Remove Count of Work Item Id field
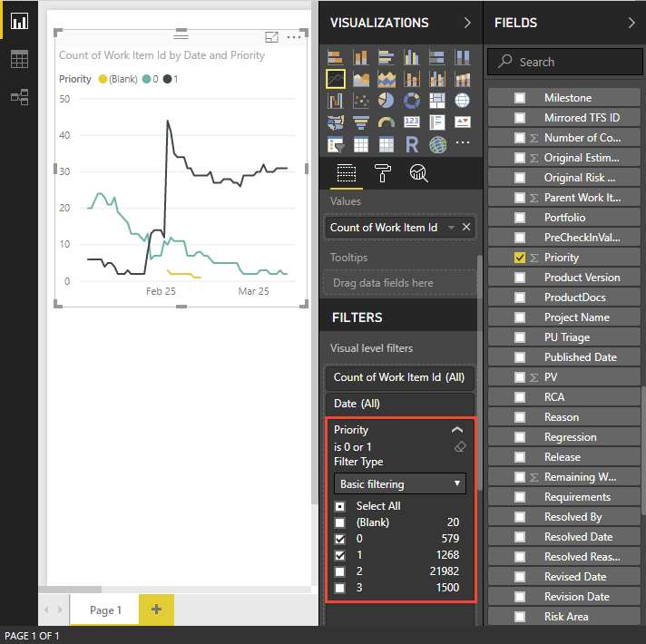Screen dimensions: 646x644 466,227
